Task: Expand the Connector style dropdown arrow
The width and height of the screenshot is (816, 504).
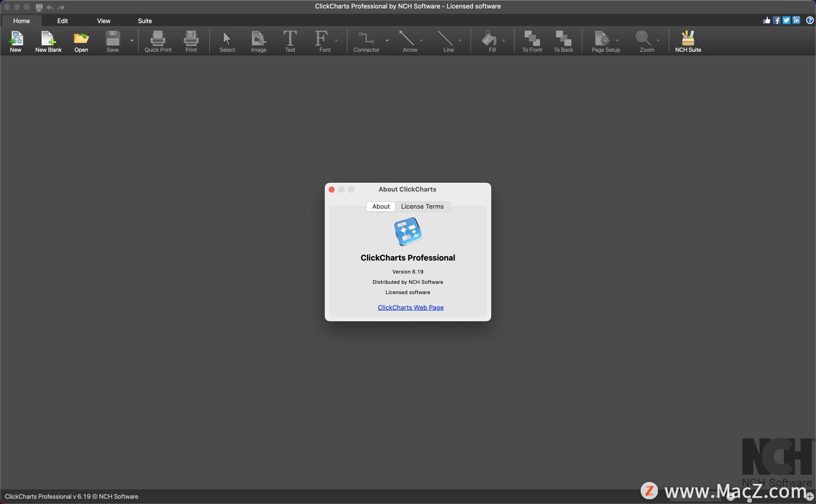Action: (387, 41)
